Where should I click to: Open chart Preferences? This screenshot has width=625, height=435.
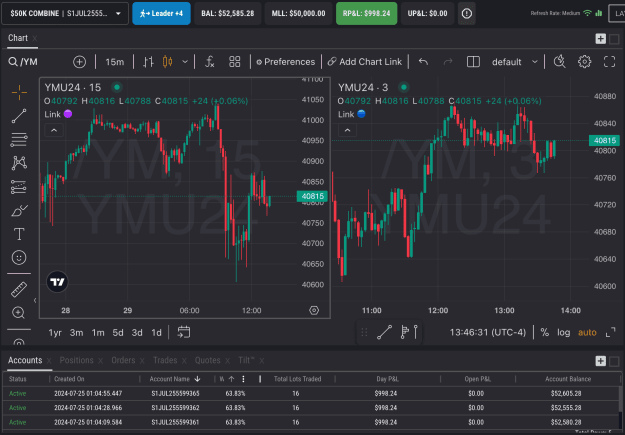(x=285, y=62)
